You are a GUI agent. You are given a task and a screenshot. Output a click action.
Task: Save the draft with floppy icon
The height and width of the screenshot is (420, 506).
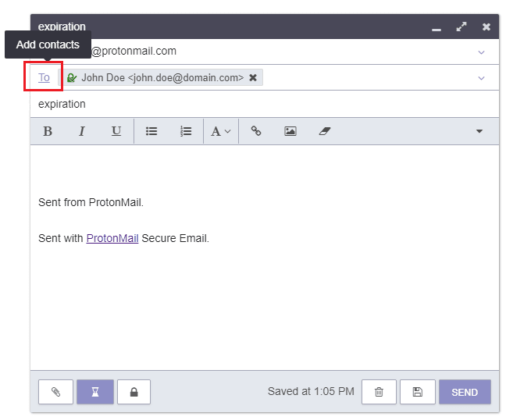click(x=418, y=392)
